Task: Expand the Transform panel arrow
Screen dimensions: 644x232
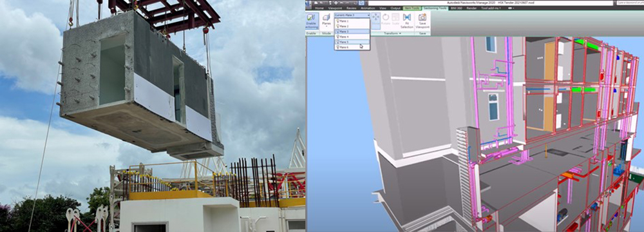Action: (x=400, y=34)
